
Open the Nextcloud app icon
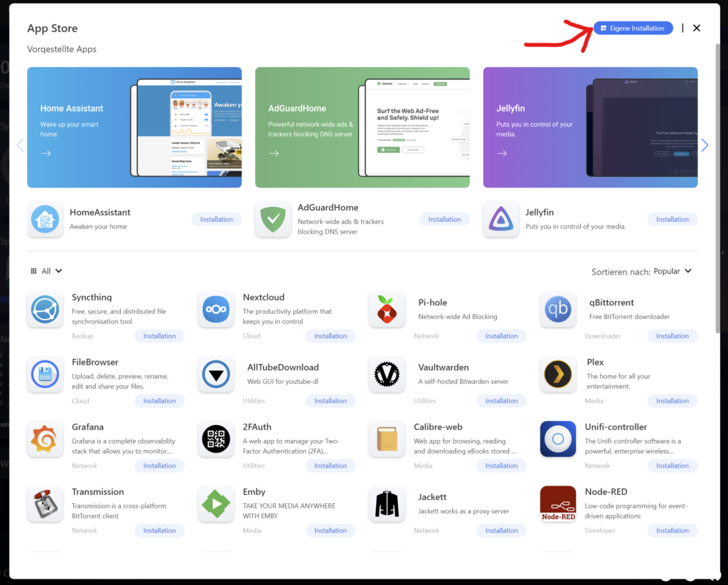pyautogui.click(x=216, y=309)
